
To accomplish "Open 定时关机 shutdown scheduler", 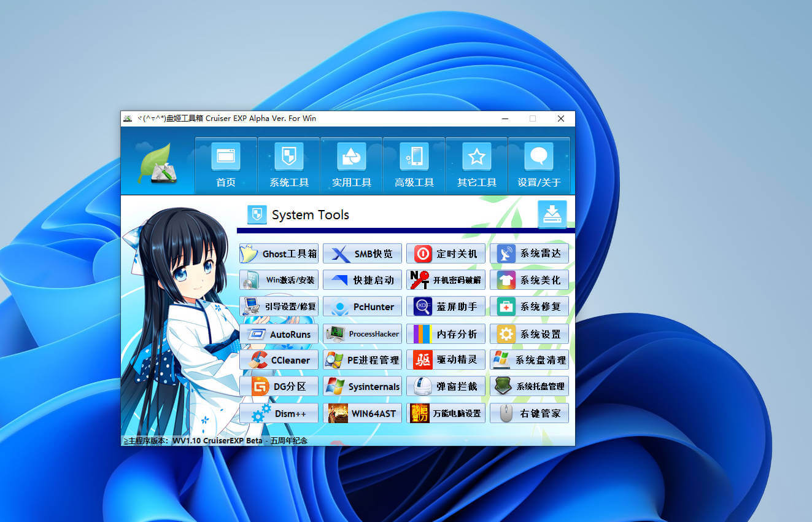I will 446,253.
